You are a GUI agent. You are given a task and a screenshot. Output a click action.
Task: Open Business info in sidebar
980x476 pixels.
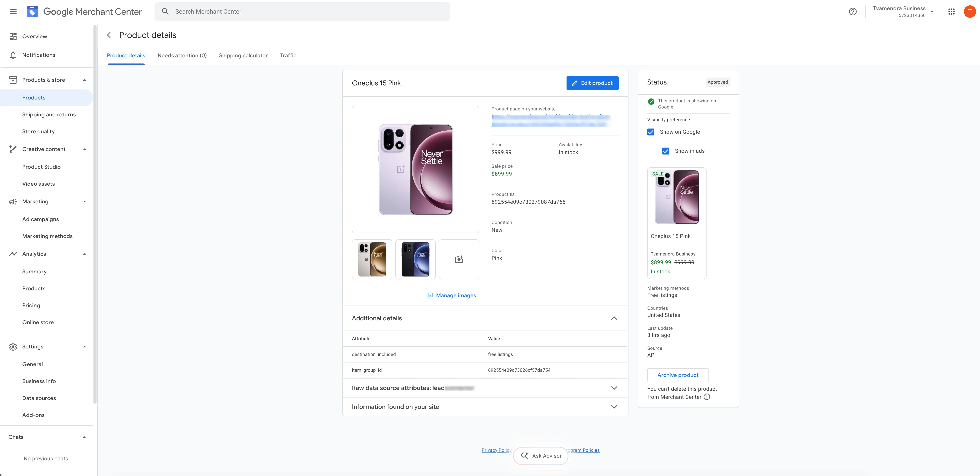pos(39,381)
